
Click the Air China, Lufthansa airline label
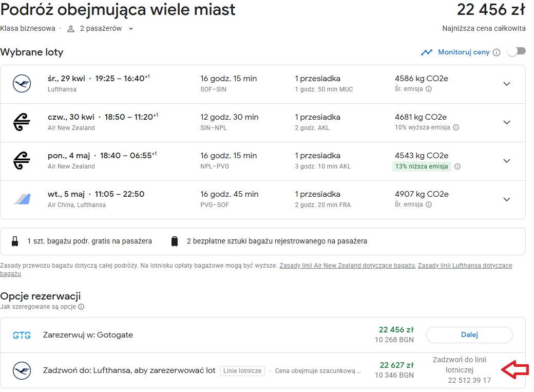coord(77,205)
